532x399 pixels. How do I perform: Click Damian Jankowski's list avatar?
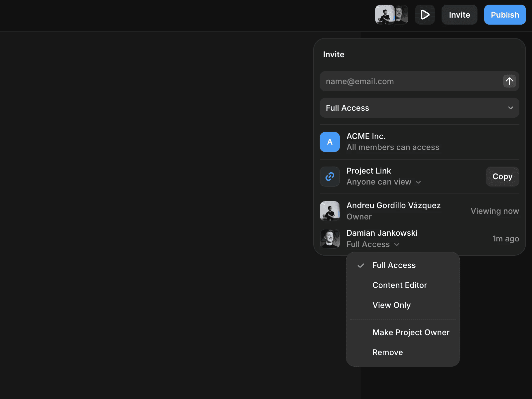(330, 239)
